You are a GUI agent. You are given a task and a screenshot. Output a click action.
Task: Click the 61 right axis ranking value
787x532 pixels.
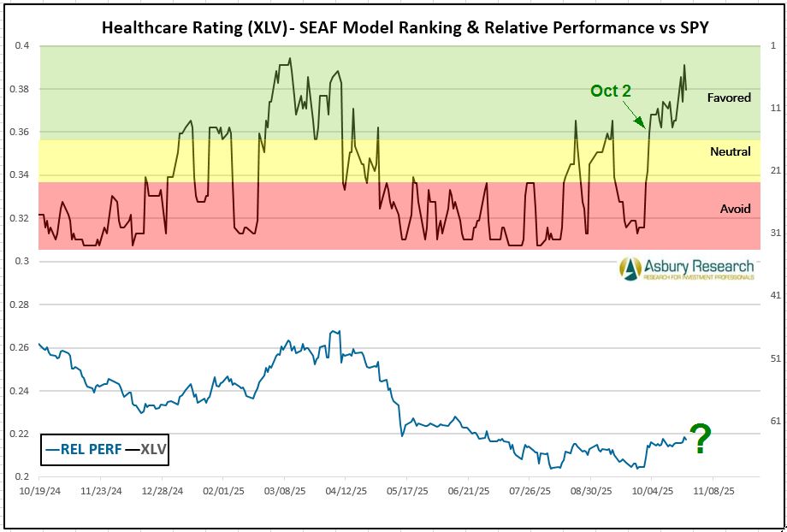coord(777,421)
